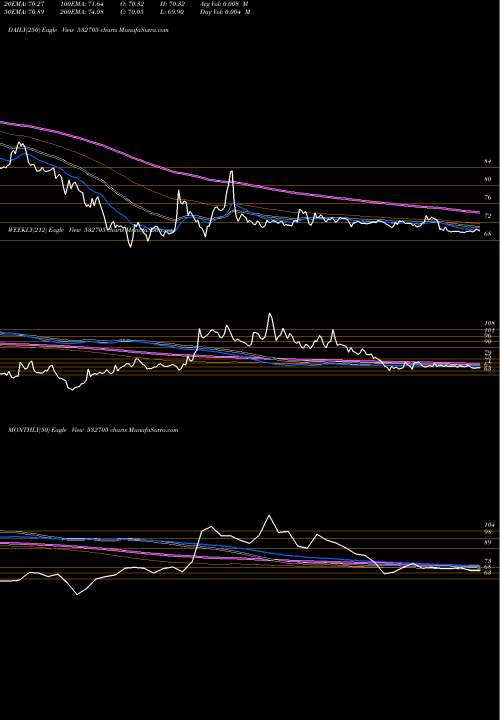Select the 100EMA: 71.64 value
This screenshot has height=720, width=500.
click(x=84, y=3)
